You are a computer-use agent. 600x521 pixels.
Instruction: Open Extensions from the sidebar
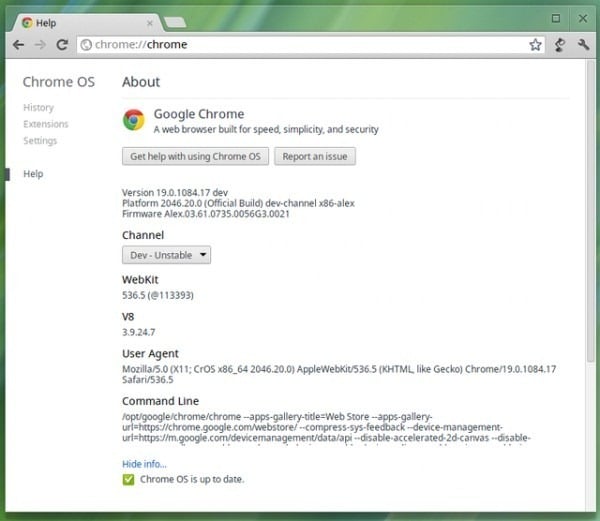point(46,124)
